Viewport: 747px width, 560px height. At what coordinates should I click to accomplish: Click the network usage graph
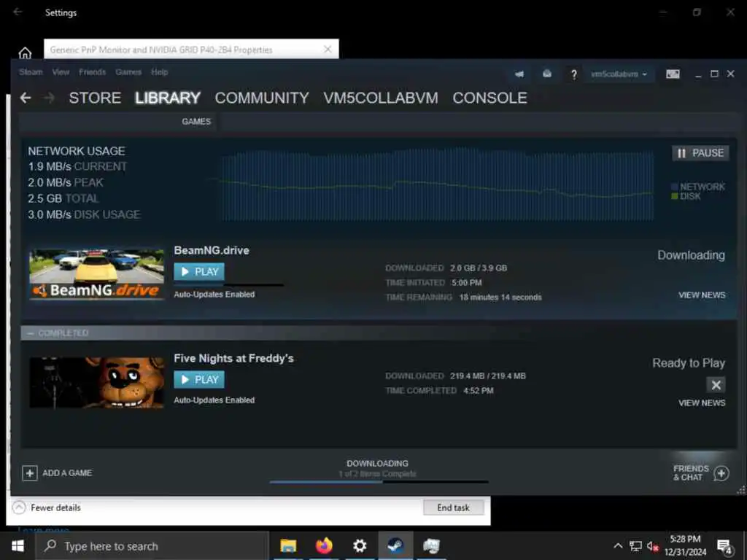point(438,184)
